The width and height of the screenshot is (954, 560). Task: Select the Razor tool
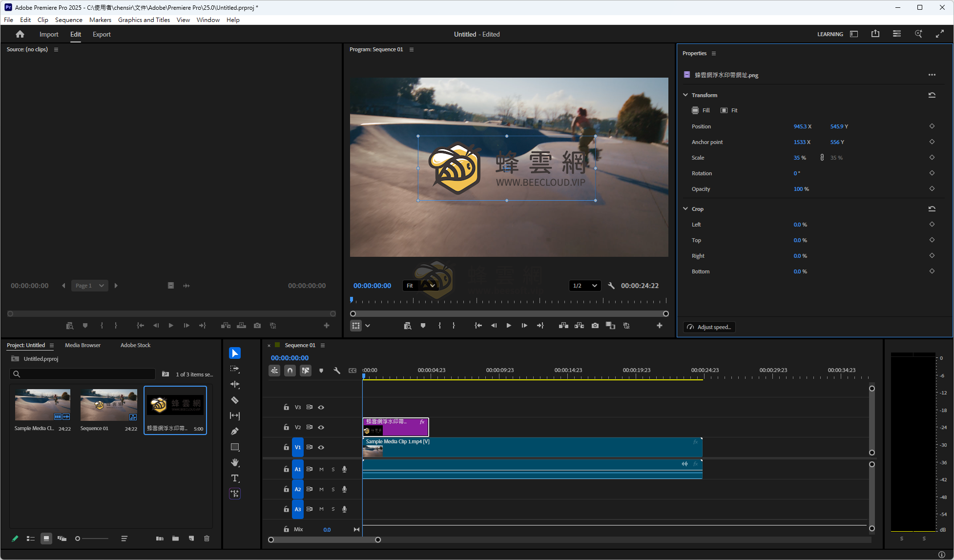235,400
